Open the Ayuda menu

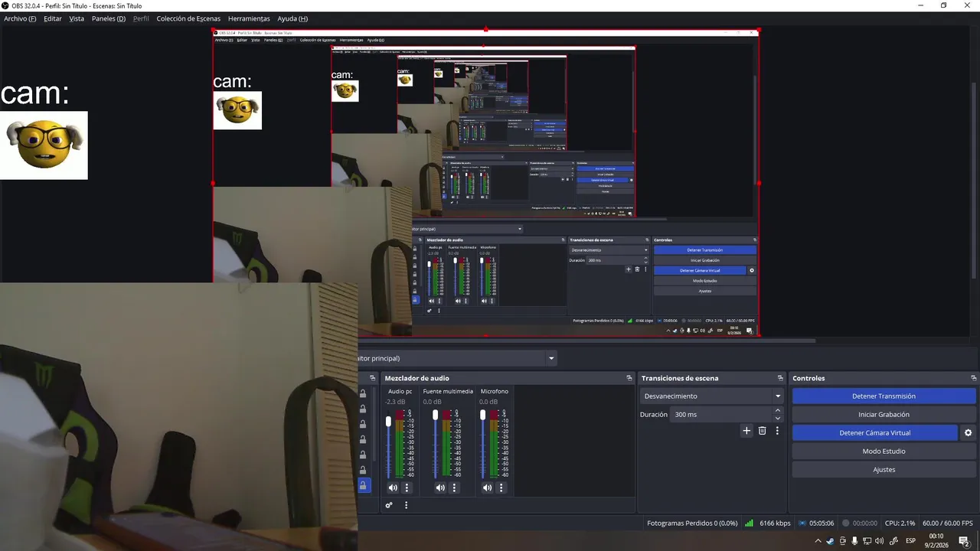292,18
